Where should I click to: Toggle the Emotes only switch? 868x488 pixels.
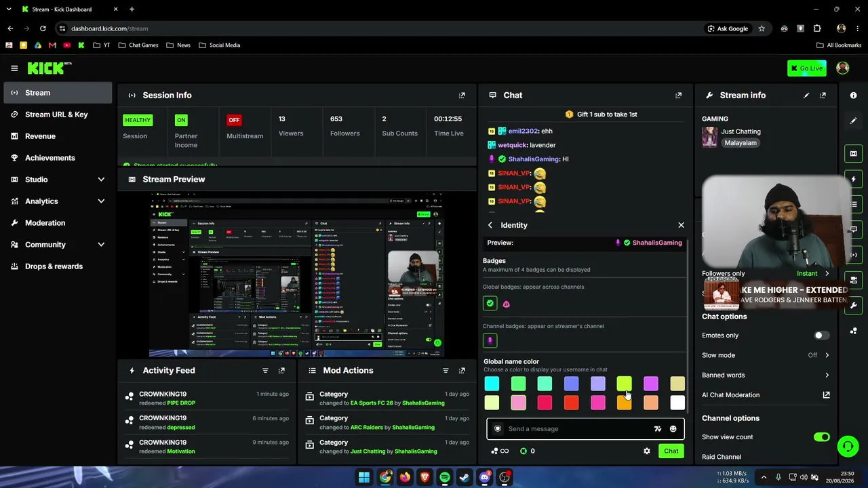821,335
